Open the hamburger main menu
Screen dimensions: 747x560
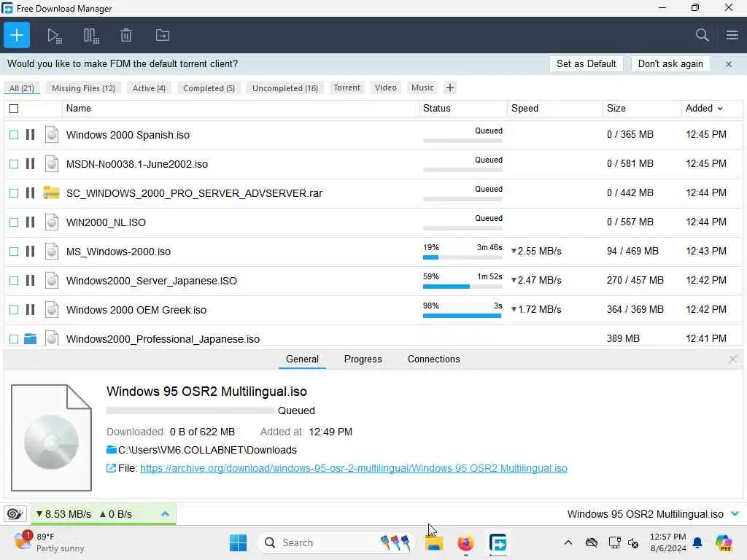(732, 35)
